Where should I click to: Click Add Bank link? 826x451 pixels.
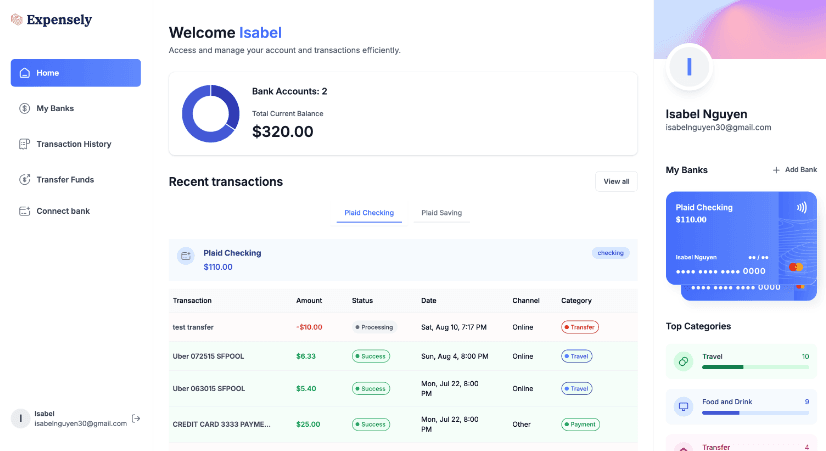795,170
